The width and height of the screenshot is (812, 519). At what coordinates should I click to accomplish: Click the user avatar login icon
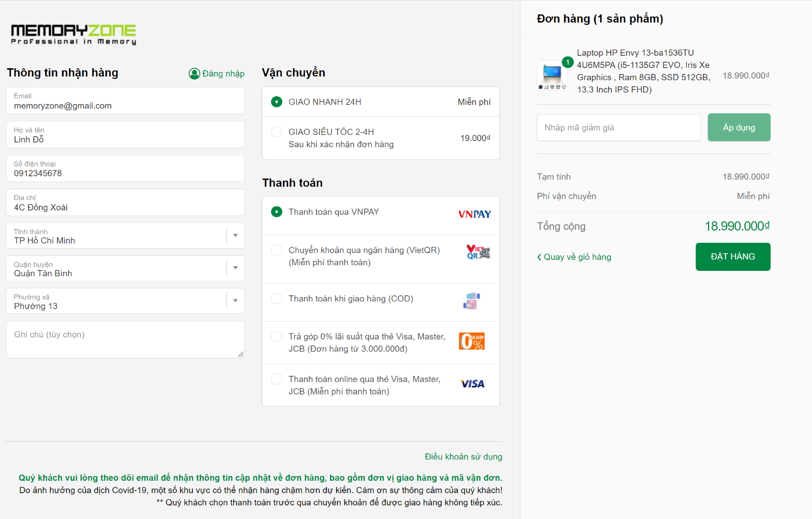pos(194,74)
